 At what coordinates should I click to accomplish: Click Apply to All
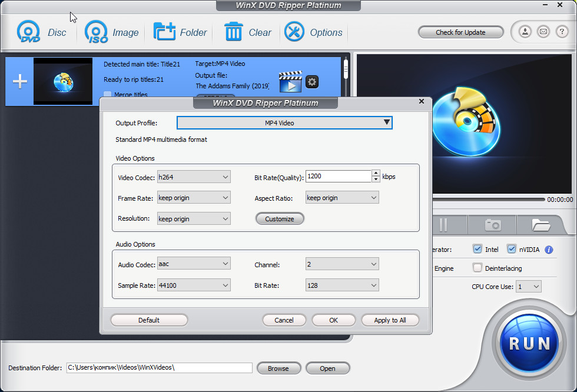(390, 320)
